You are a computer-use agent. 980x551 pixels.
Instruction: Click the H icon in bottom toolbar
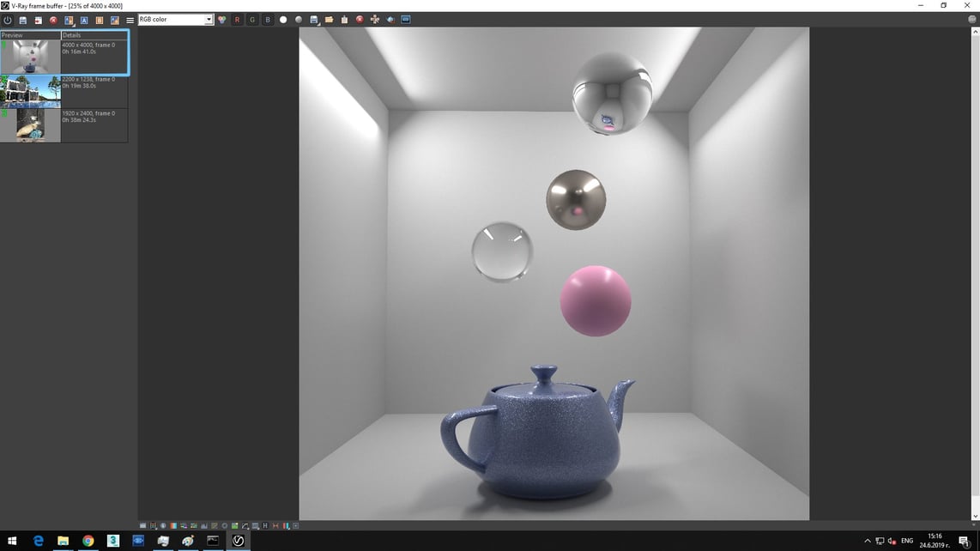(x=265, y=525)
